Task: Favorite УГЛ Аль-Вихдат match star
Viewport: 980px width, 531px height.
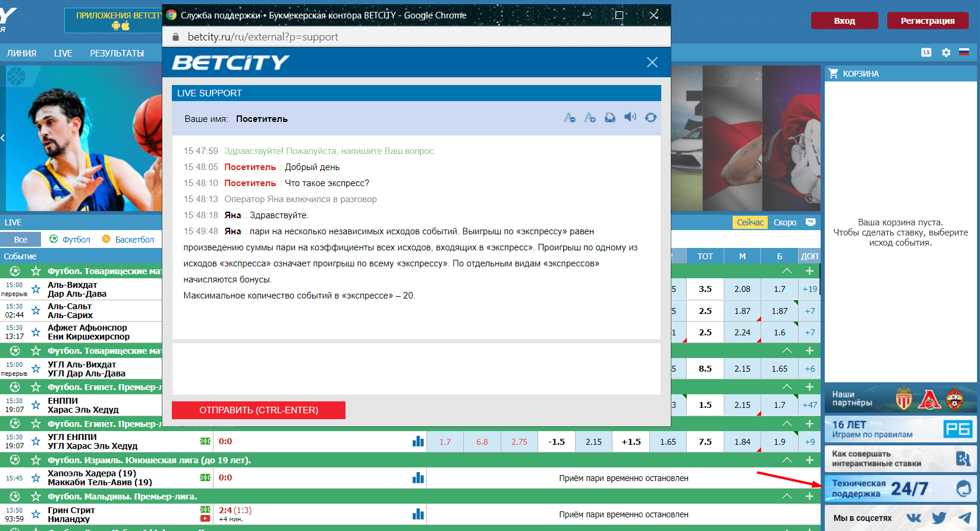Action: pyautogui.click(x=36, y=369)
